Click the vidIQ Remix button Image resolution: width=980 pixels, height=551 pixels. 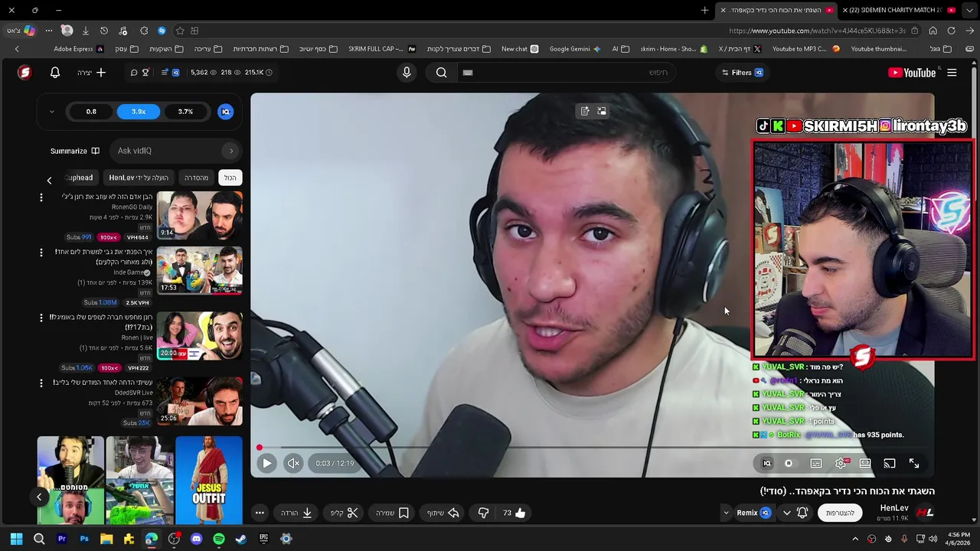pyautogui.click(x=753, y=513)
